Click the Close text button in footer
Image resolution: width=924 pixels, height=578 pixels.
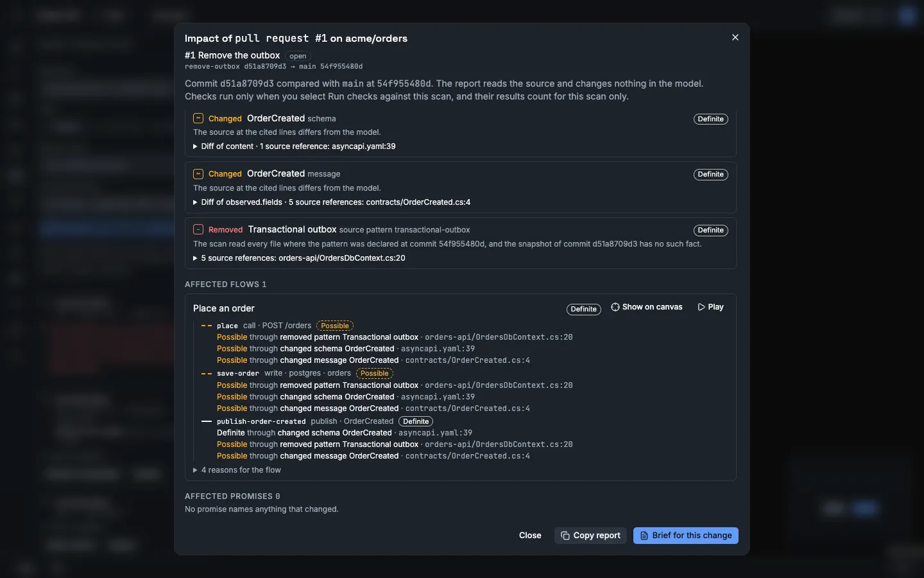pyautogui.click(x=530, y=536)
